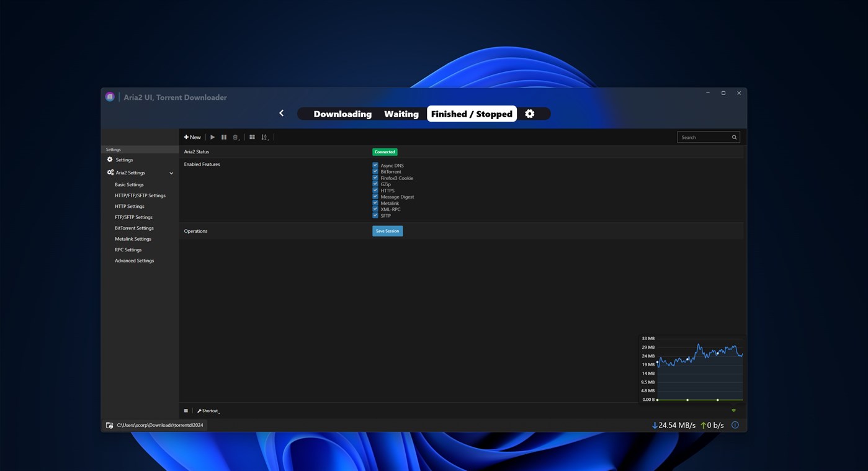Image resolution: width=868 pixels, height=471 pixels.
Task: Select RPC Settings in the sidebar
Action: (x=128, y=249)
